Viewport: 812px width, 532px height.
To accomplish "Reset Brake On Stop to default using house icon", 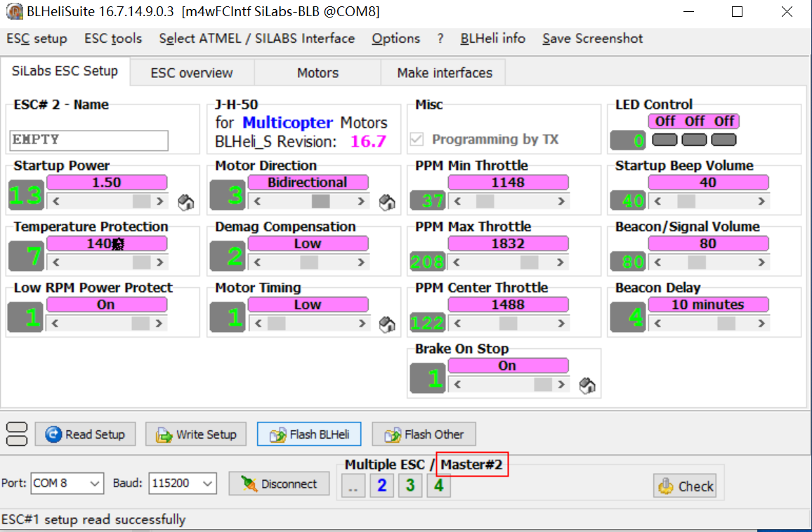I will (587, 385).
